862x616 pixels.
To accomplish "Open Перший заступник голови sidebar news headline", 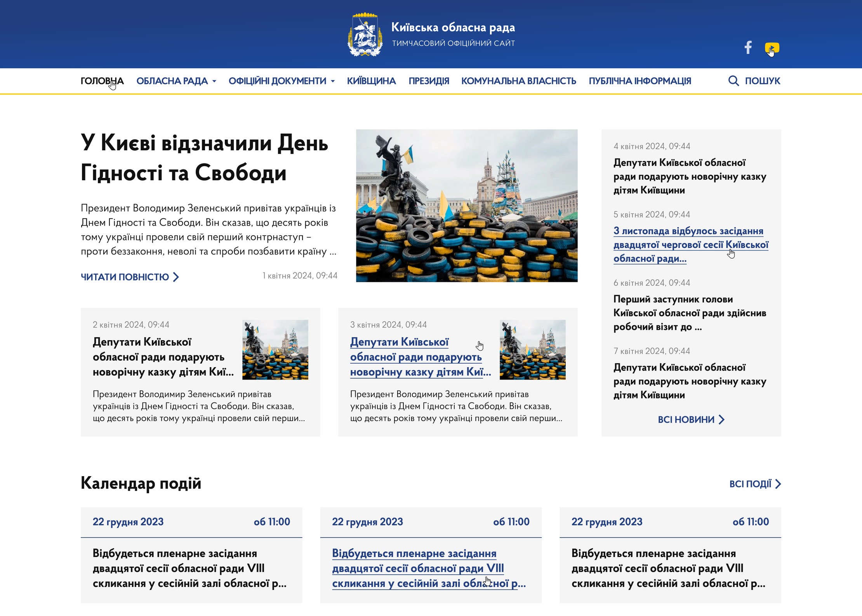I will click(x=690, y=313).
